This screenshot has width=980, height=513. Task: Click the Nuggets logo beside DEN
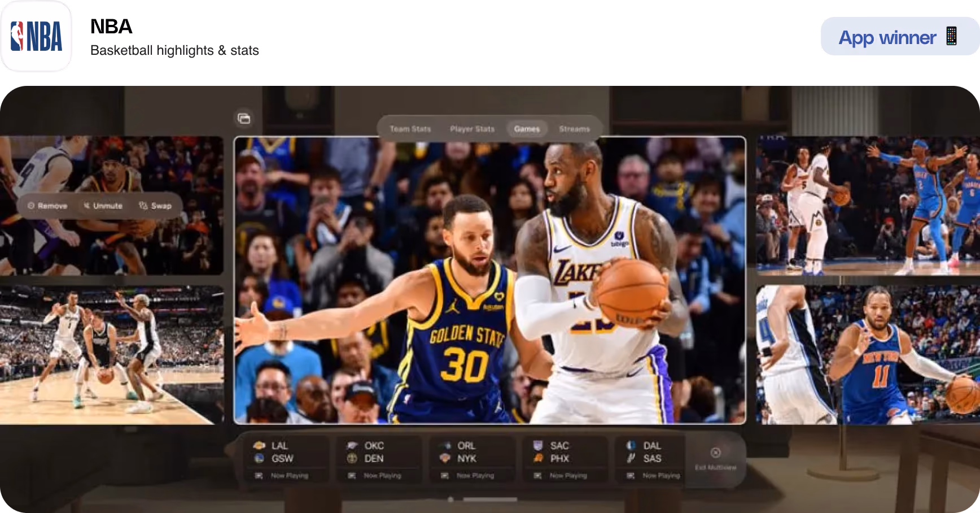pos(352,458)
